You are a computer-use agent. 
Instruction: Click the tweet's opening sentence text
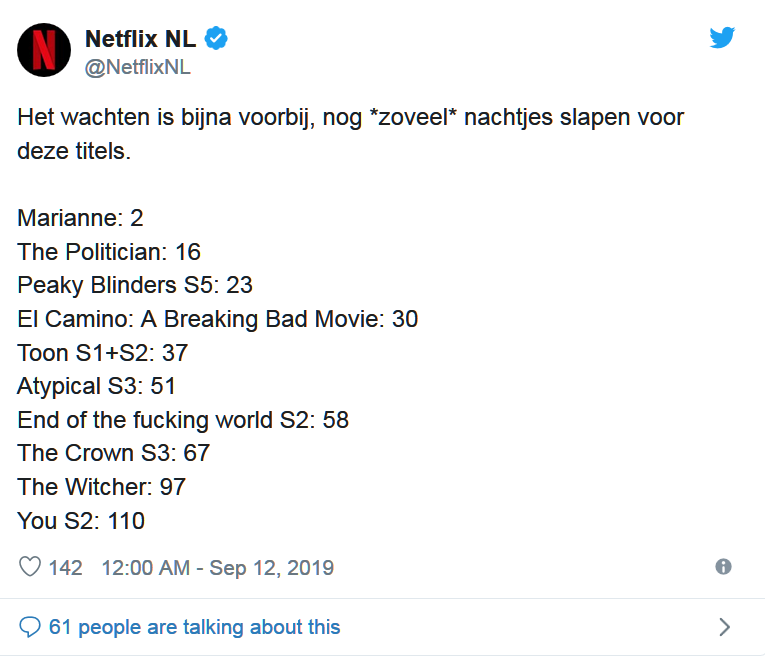(x=350, y=134)
